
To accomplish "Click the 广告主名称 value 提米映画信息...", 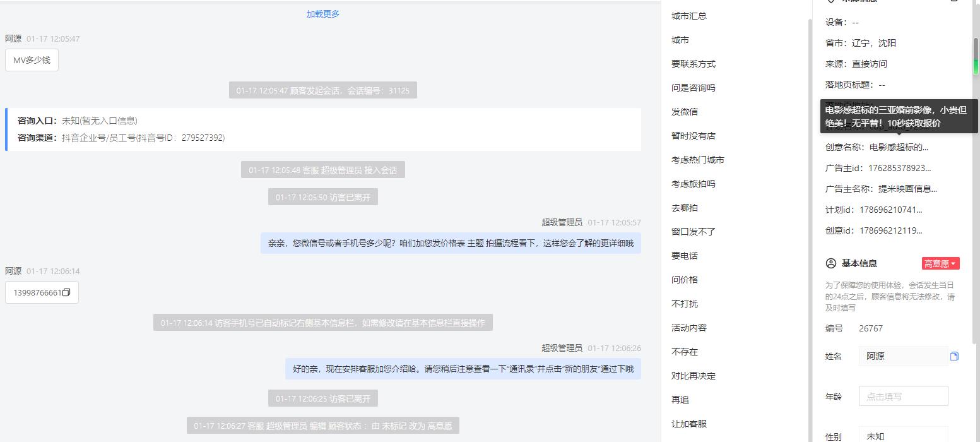I will click(x=907, y=189).
